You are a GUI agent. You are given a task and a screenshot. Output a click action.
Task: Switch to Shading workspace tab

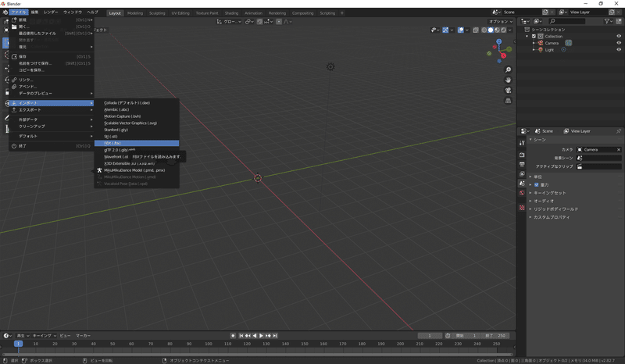click(x=231, y=13)
